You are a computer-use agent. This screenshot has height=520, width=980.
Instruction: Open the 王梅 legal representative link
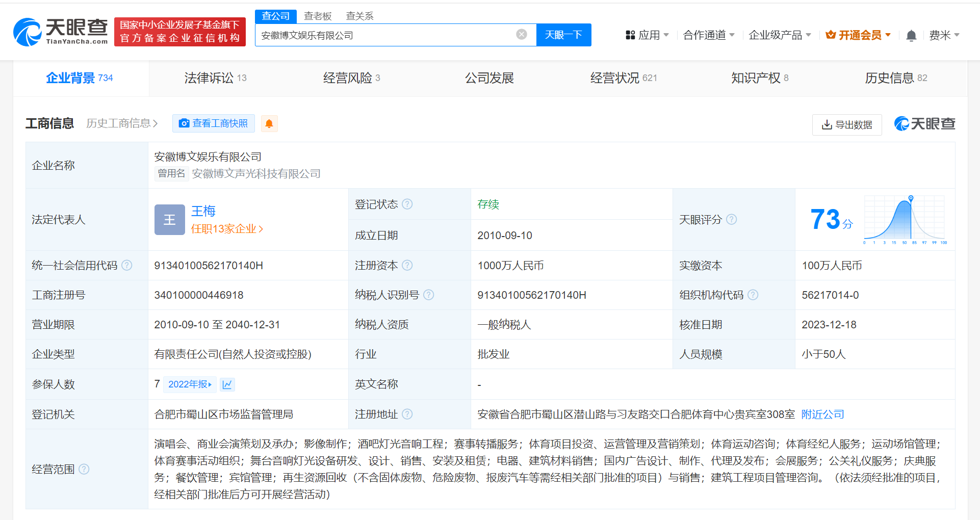pos(203,211)
